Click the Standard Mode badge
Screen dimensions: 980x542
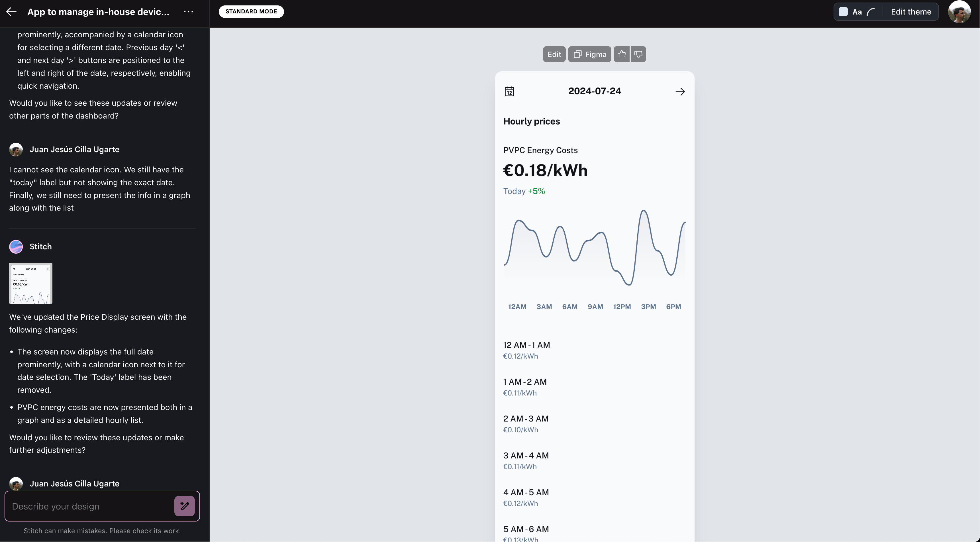pyautogui.click(x=251, y=11)
